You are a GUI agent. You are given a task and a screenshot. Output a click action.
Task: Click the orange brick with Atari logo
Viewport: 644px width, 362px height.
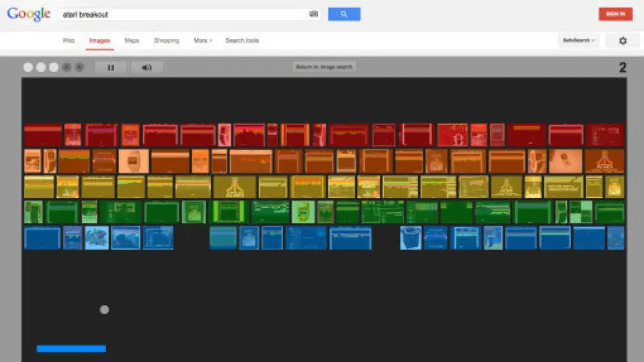click(x=604, y=161)
